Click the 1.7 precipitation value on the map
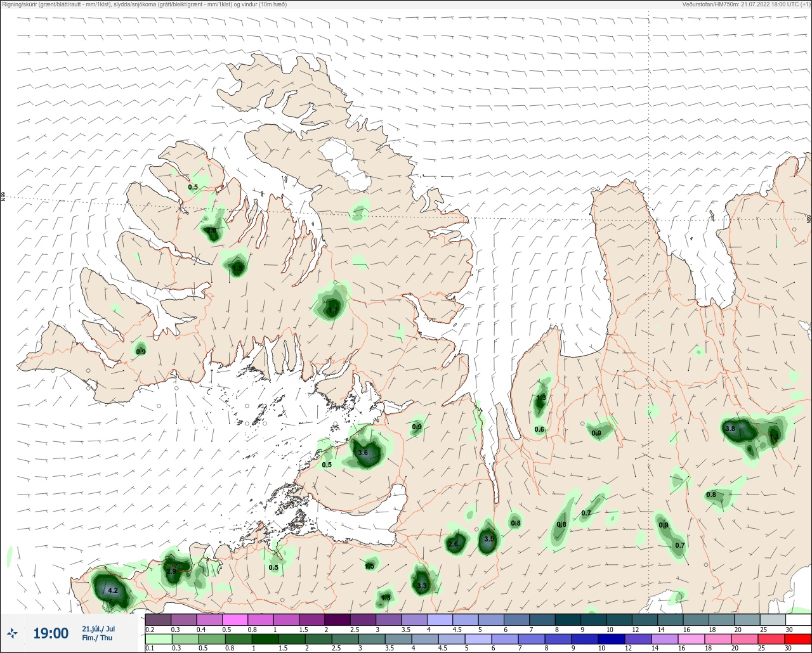Image resolution: width=812 pixels, height=653 pixels. coord(333,310)
